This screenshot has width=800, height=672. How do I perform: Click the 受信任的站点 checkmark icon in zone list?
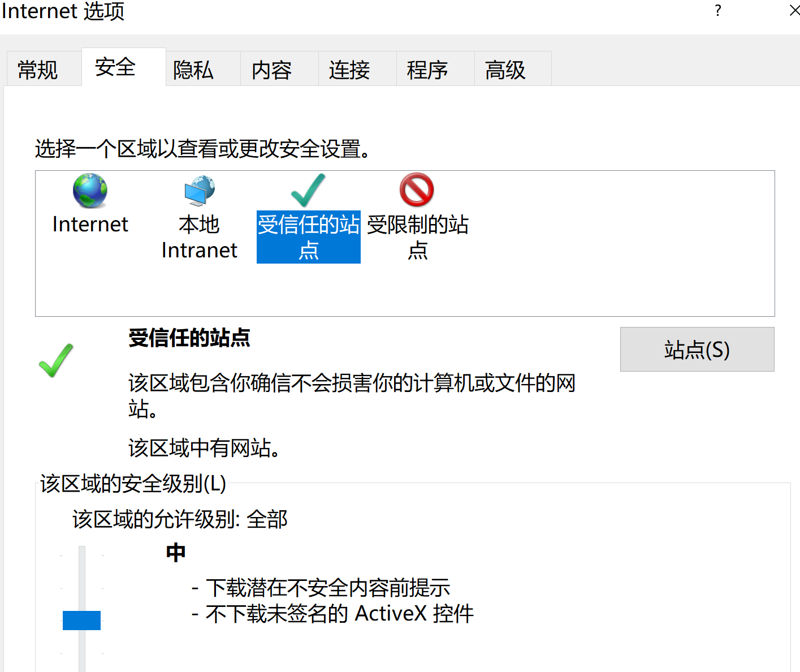pos(308,191)
